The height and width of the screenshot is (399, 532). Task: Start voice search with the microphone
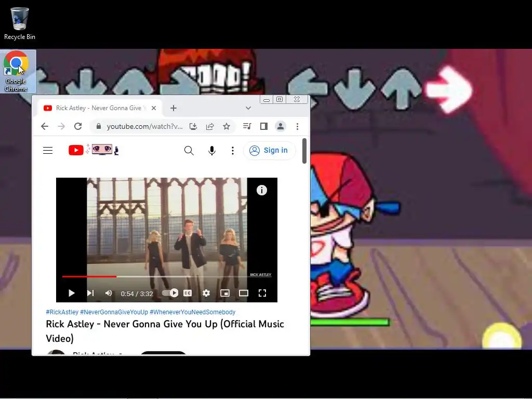pyautogui.click(x=212, y=150)
